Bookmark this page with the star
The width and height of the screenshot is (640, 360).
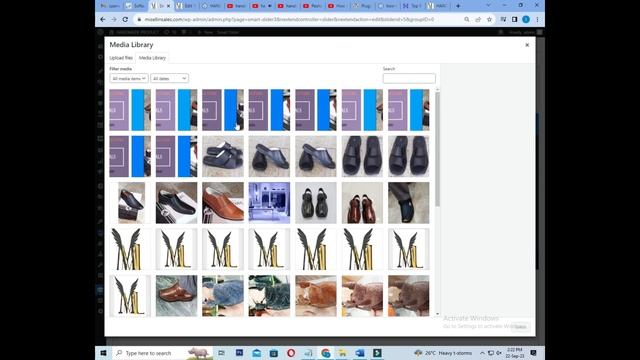(x=489, y=19)
